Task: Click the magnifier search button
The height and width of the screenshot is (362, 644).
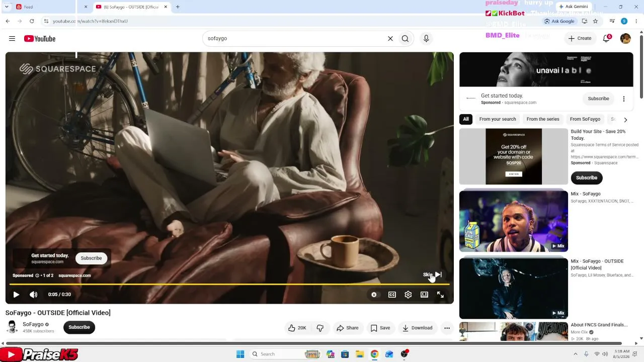Action: (405, 39)
